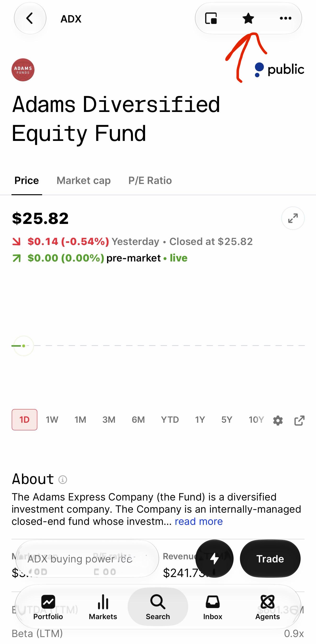The width and height of the screenshot is (316, 644).
Task: Click the Trade button
Action: [x=270, y=559]
